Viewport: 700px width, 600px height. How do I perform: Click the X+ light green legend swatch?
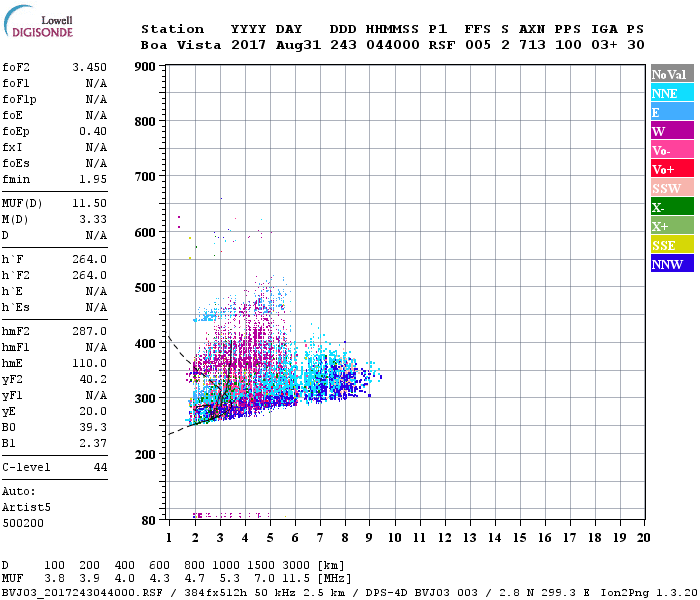(671, 226)
